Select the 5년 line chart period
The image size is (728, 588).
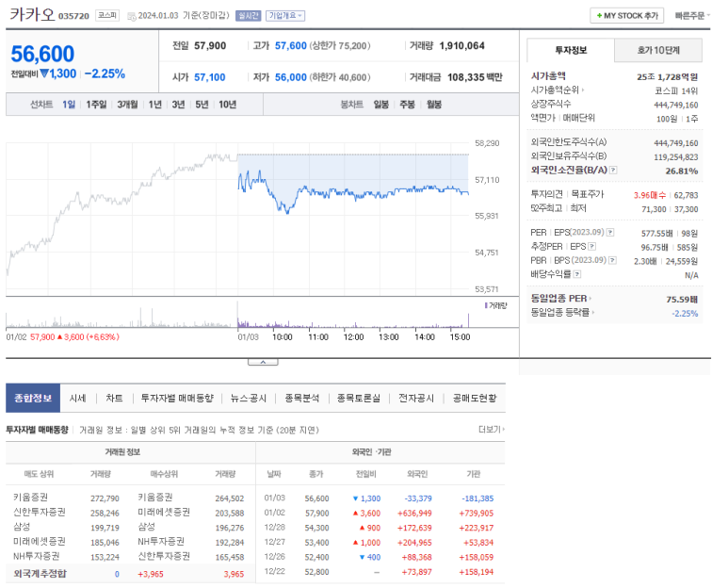point(202,105)
